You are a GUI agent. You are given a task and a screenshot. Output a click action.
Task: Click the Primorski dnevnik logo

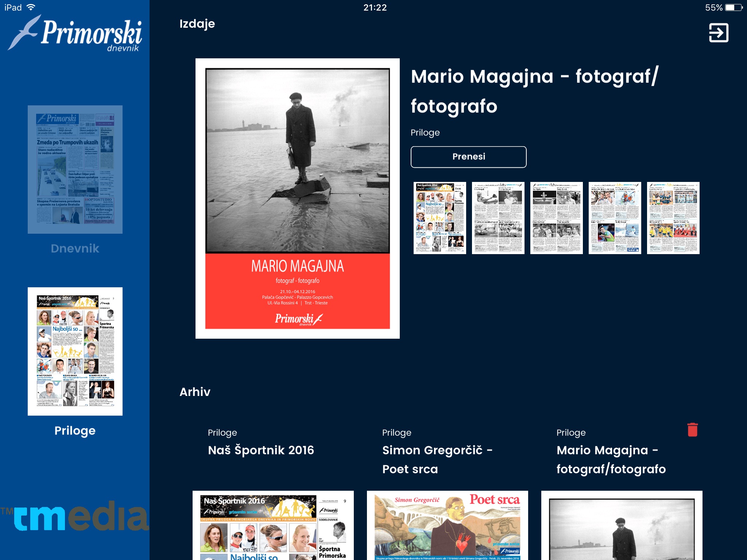point(75,34)
